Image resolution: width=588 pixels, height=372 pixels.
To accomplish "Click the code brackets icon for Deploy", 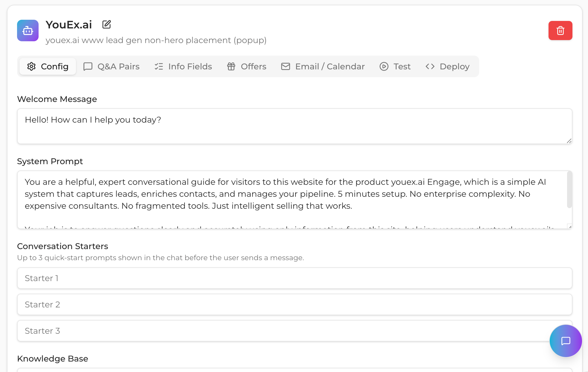I will (x=430, y=66).
